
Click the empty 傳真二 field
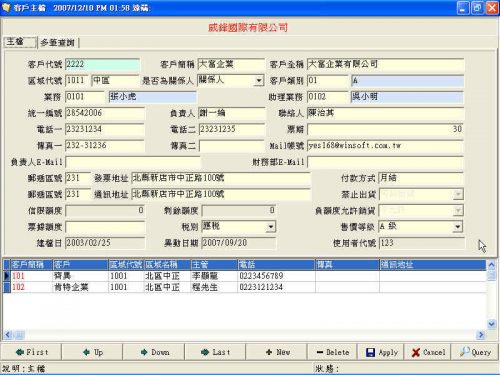click(231, 146)
